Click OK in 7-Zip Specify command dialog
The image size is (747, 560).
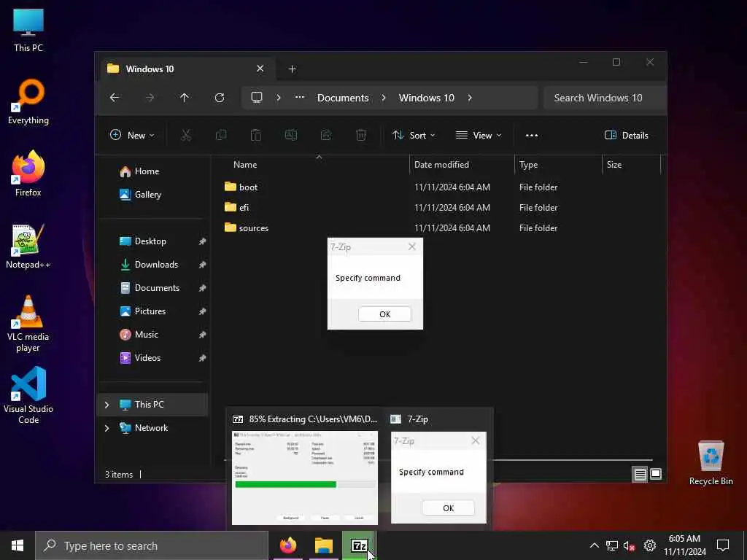point(384,314)
